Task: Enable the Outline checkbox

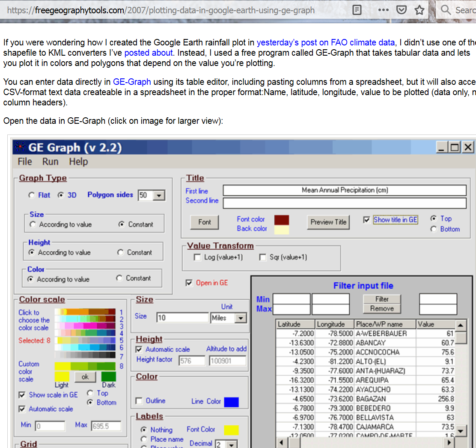Action: [x=139, y=401]
